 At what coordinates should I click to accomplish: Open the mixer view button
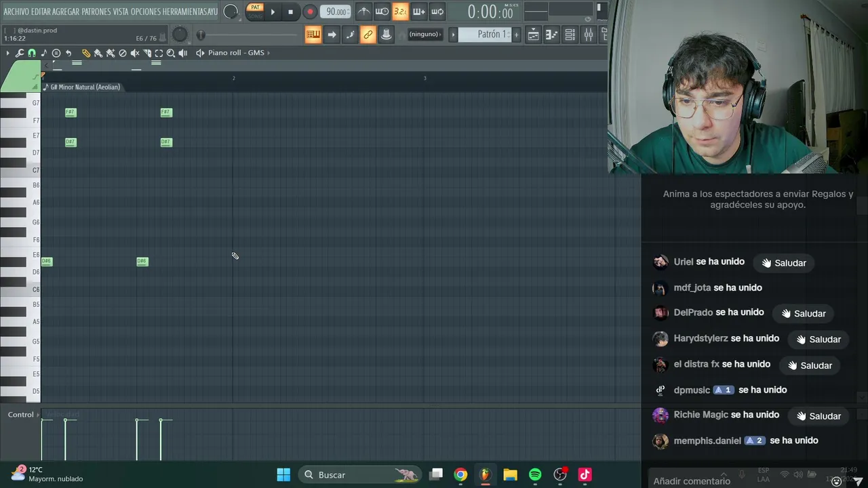point(589,35)
